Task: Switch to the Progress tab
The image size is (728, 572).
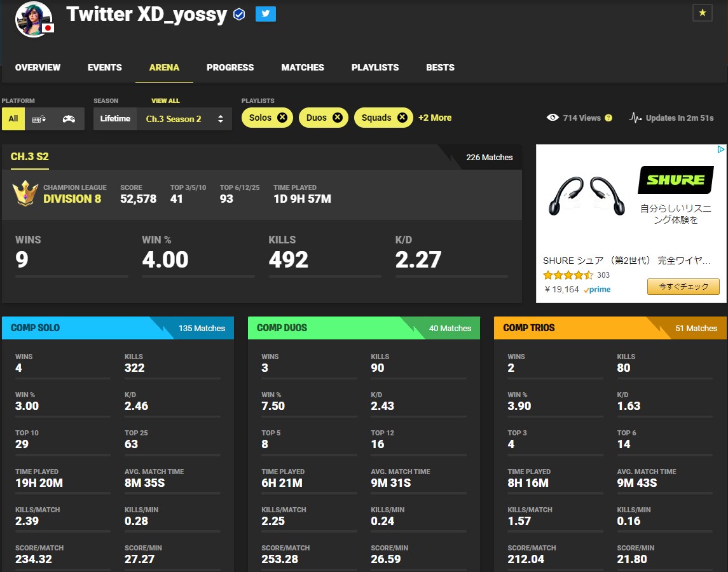Action: point(230,67)
